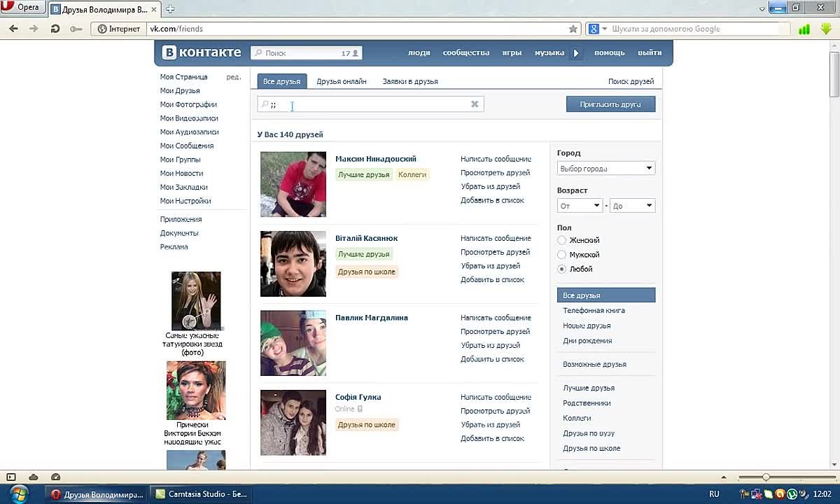Reload the page with the refresh icon
840x504 pixels.
(x=55, y=29)
